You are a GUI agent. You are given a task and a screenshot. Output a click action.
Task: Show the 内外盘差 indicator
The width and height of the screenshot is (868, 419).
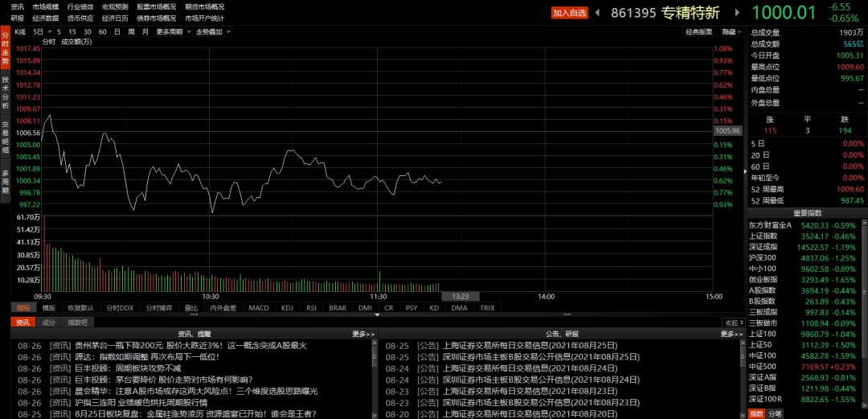[223, 307]
